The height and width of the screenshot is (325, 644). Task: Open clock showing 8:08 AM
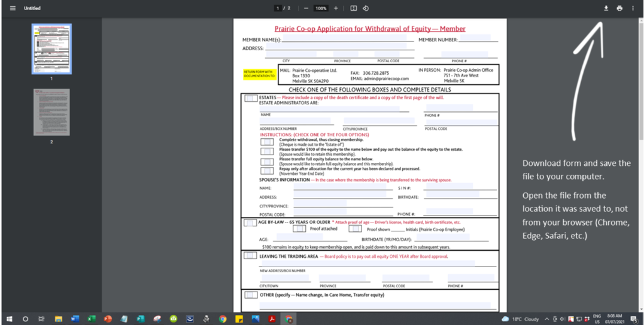(614, 319)
